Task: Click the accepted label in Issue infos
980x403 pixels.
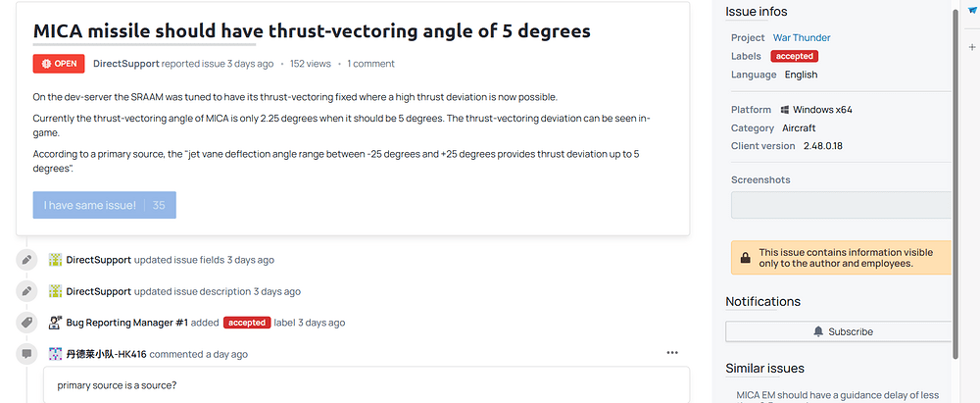Action: coord(795,56)
